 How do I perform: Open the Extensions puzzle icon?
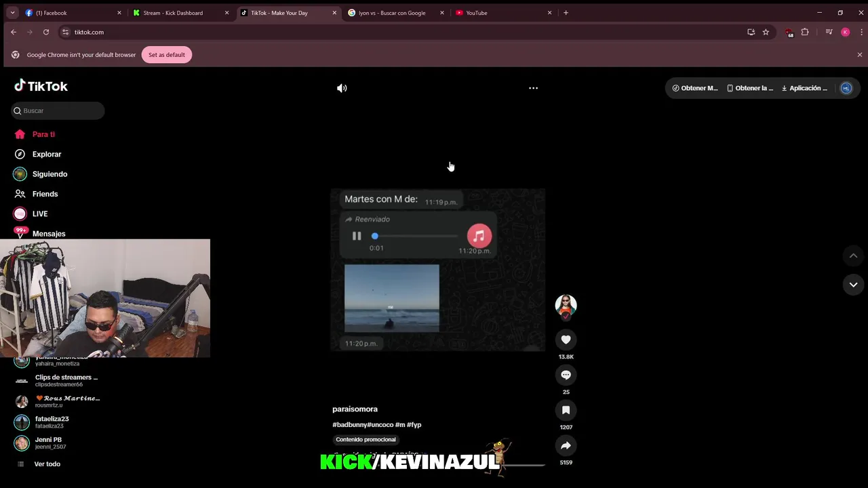(805, 32)
